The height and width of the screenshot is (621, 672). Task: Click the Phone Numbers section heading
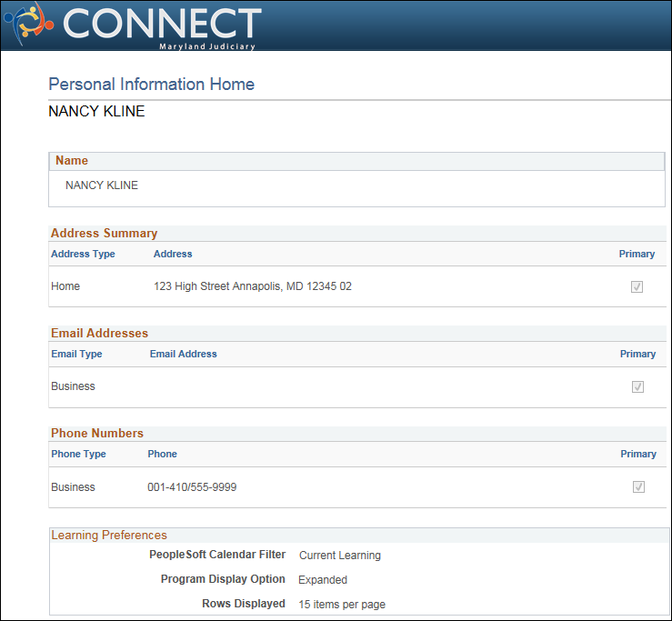pos(97,433)
